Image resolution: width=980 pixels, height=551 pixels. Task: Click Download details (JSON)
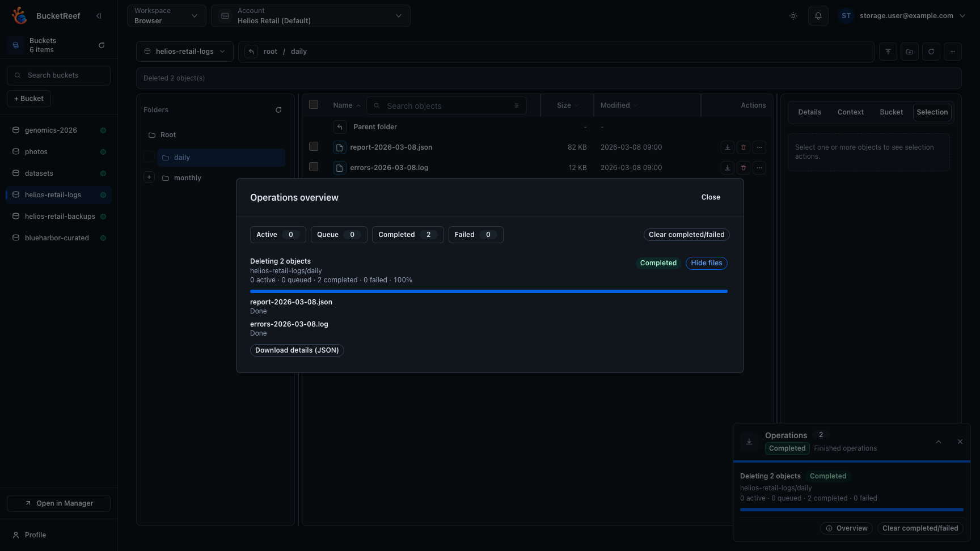pyautogui.click(x=297, y=350)
